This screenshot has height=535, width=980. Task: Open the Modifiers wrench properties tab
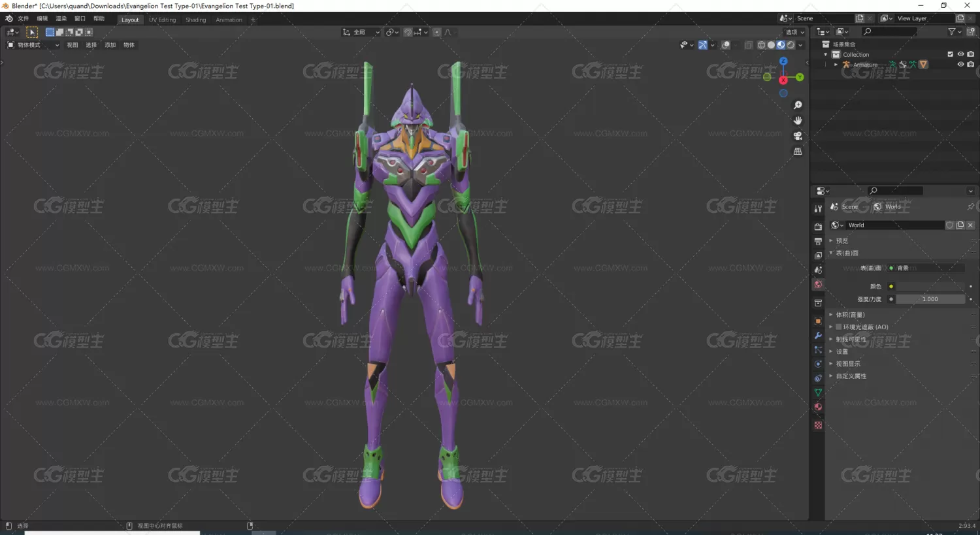(x=818, y=336)
